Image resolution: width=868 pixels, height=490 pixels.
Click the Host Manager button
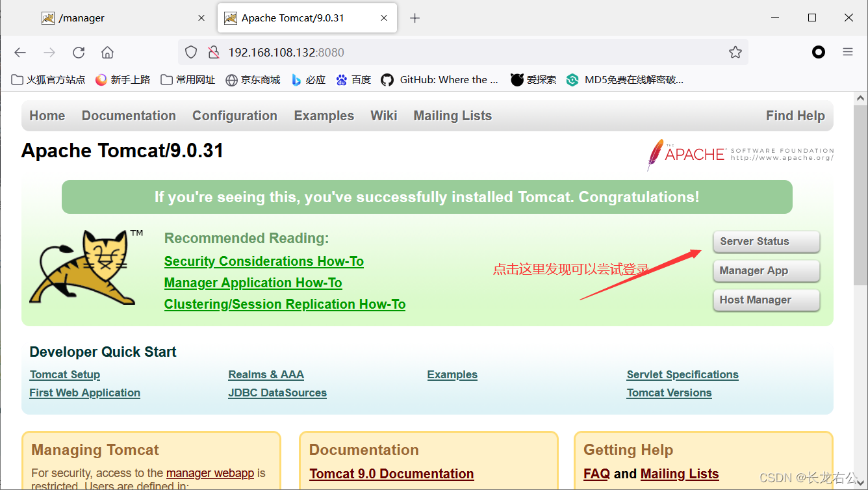click(x=766, y=300)
